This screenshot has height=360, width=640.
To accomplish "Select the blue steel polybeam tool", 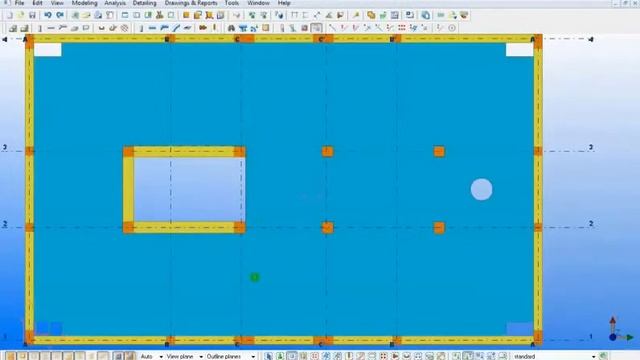I will [164, 28].
